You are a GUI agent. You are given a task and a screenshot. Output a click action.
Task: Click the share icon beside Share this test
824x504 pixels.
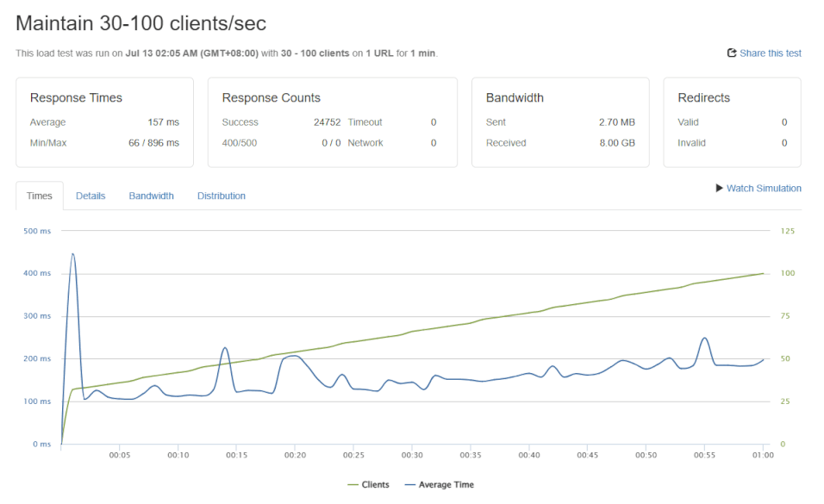[732, 53]
